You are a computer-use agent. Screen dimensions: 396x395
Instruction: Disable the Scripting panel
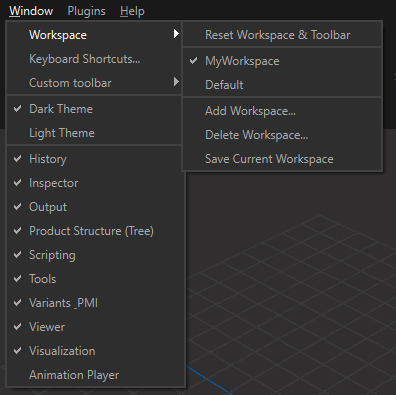(x=96, y=255)
